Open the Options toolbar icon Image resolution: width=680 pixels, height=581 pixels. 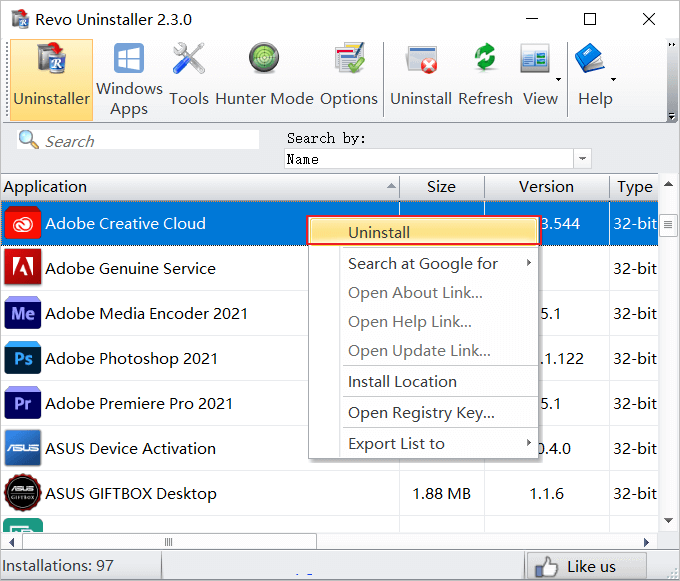click(348, 78)
